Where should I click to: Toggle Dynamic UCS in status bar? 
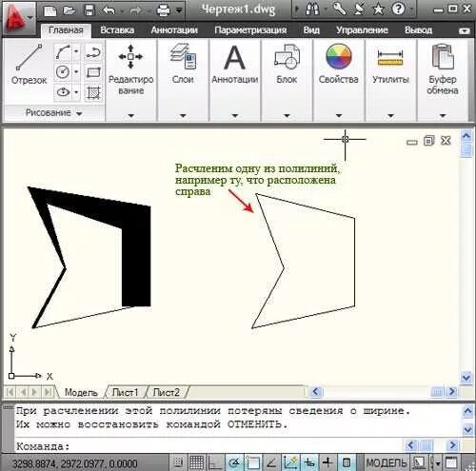(290, 463)
